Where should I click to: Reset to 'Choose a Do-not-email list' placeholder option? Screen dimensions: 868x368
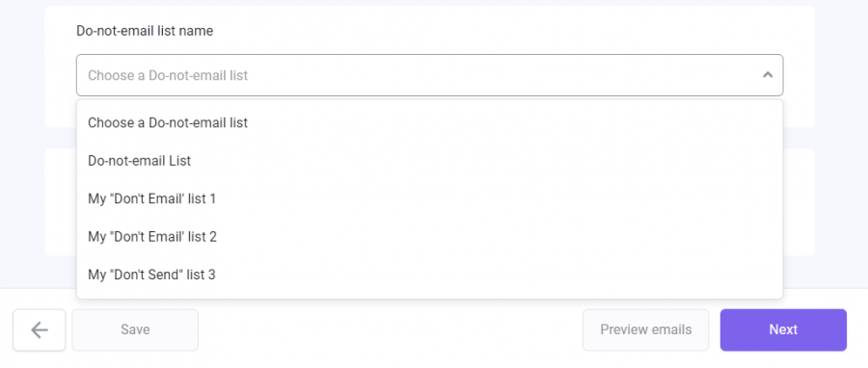click(x=429, y=122)
